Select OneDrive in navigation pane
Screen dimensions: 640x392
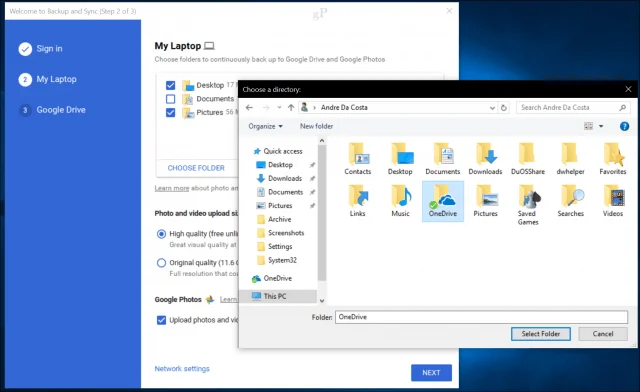[272, 278]
